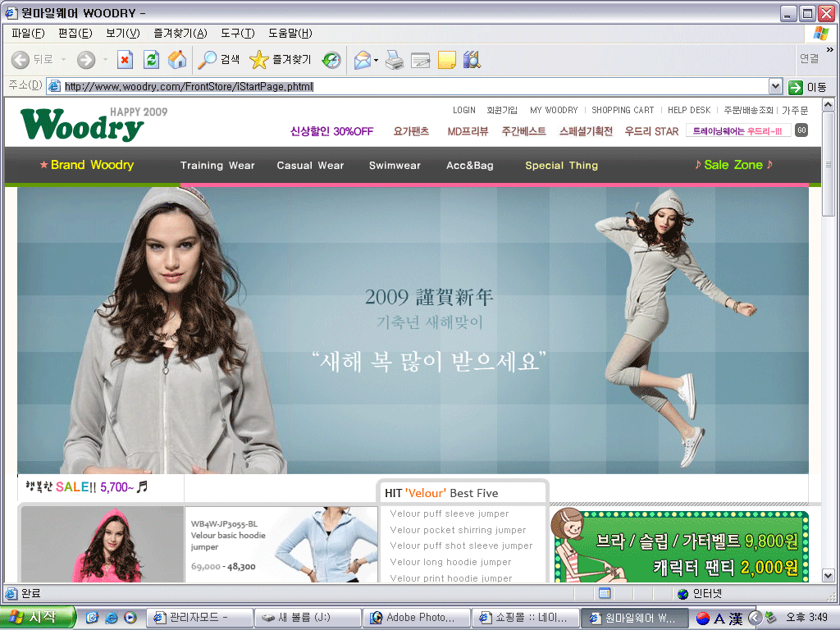Click the LOGIN link

click(464, 110)
